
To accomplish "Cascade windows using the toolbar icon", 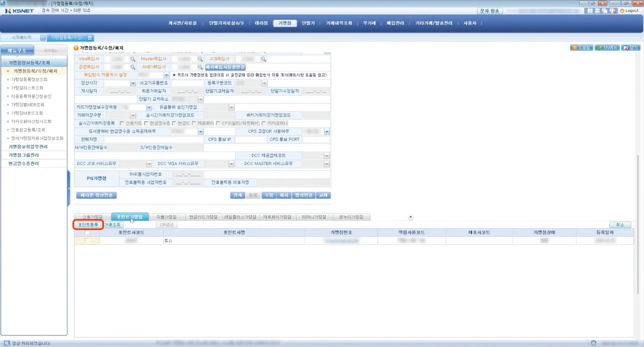I will pyautogui.click(x=605, y=11).
